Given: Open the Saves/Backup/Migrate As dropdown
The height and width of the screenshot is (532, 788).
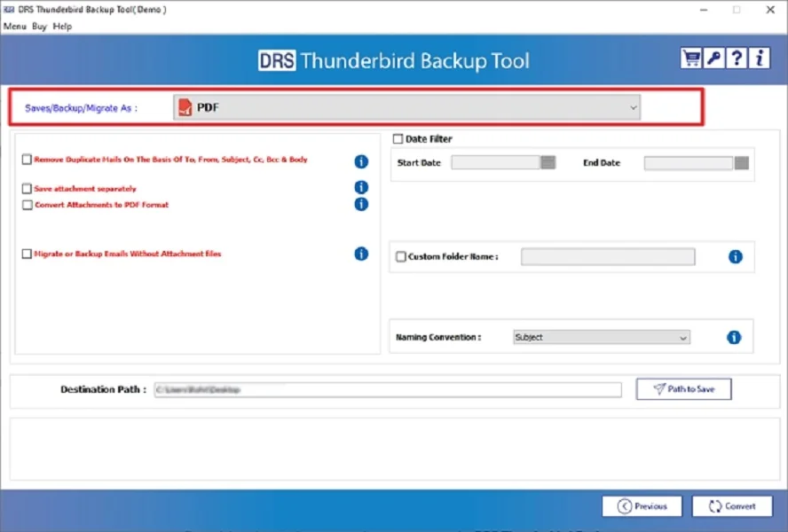Looking at the screenshot, I should tap(633, 106).
